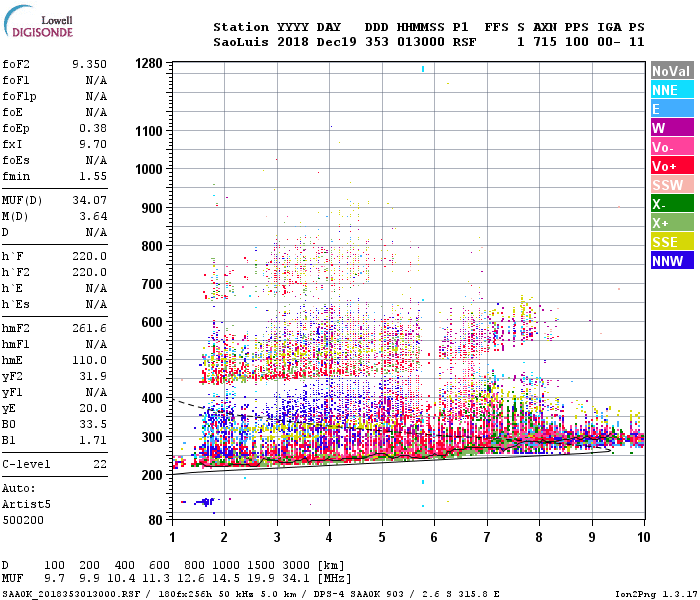Click the 300 height axis label

[152, 437]
